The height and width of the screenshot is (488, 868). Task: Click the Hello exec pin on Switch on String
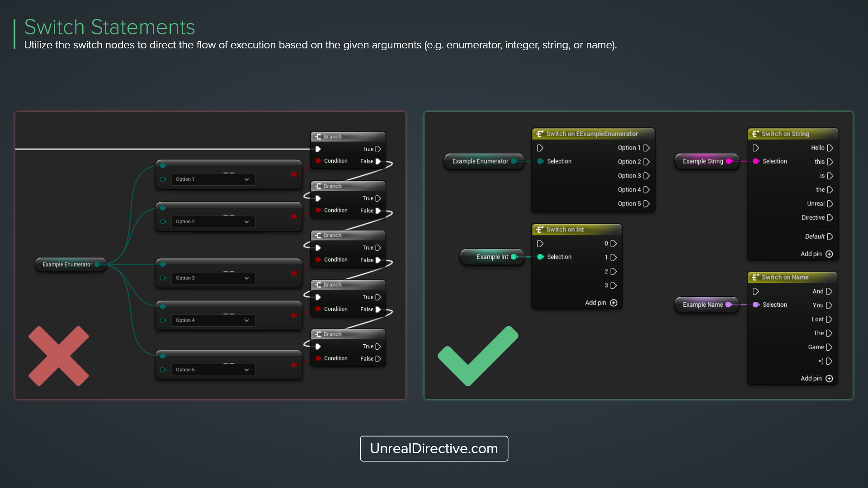pos(830,148)
